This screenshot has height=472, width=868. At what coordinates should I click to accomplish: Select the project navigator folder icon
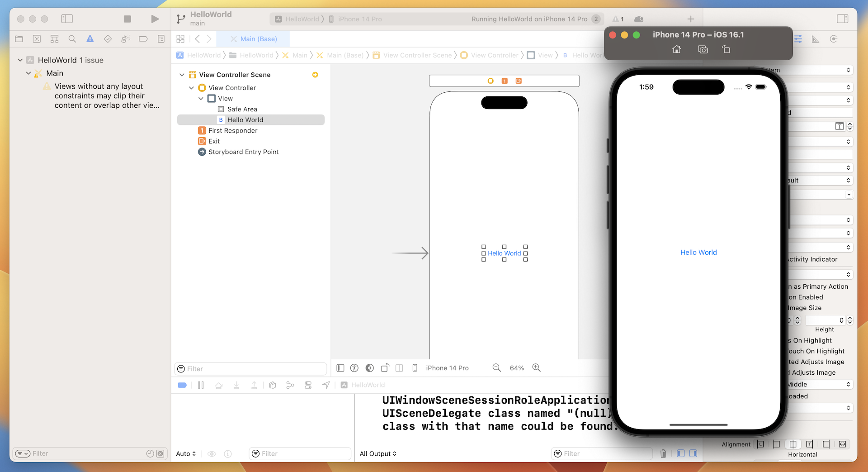pos(19,39)
